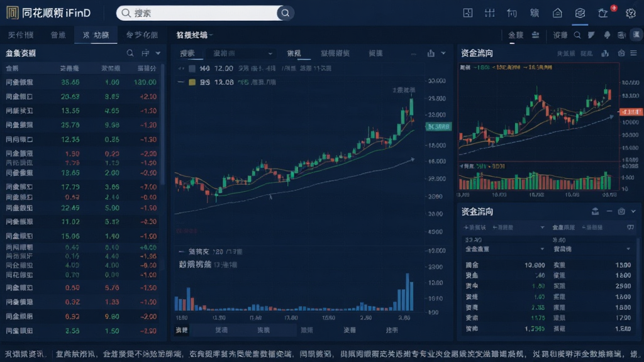Click the bar-chart icon in the 资金流向 chart panel header
Image resolution: width=644 pixels, height=362 pixels.
point(605,53)
